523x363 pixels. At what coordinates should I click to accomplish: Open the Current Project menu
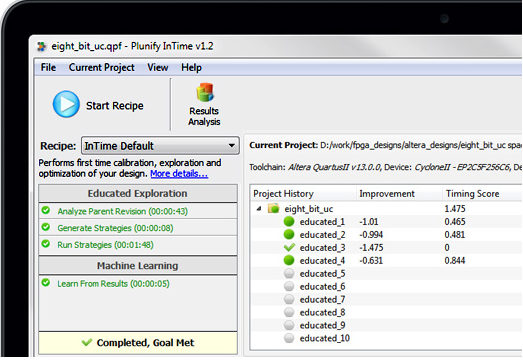(102, 67)
